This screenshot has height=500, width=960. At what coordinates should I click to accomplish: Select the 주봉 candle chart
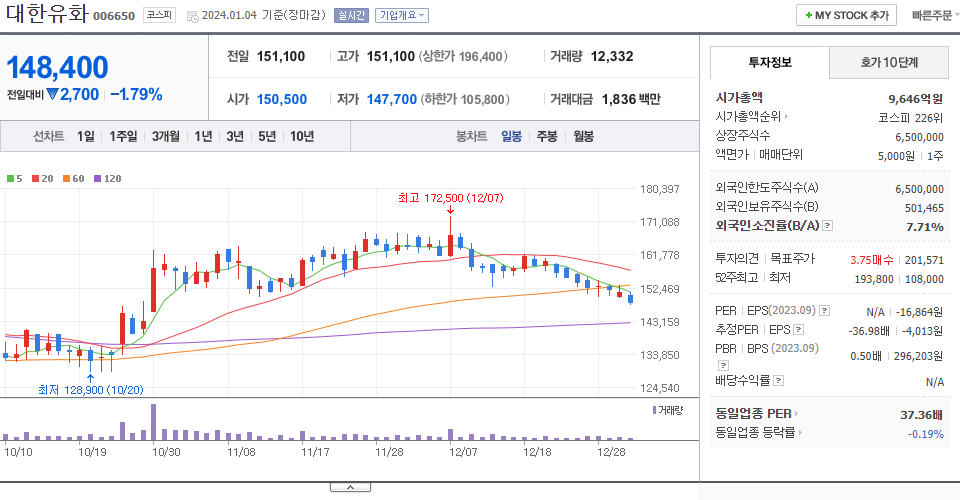(547, 136)
